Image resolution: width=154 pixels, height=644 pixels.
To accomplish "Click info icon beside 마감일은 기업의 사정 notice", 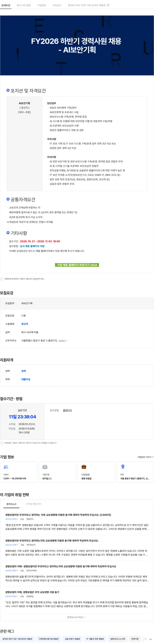I will [x=2, y=443].
